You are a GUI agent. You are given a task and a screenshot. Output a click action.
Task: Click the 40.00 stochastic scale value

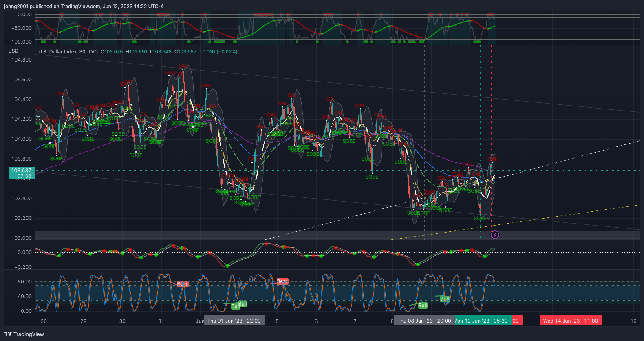coord(24,297)
